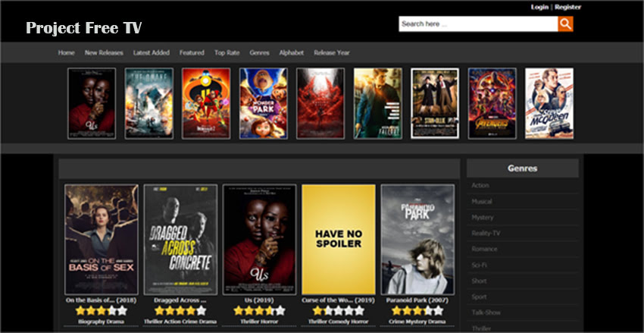Viewport: 644px width, 333px height.
Task: Click star rating under Curse of the Wo...
Action: coord(339,310)
